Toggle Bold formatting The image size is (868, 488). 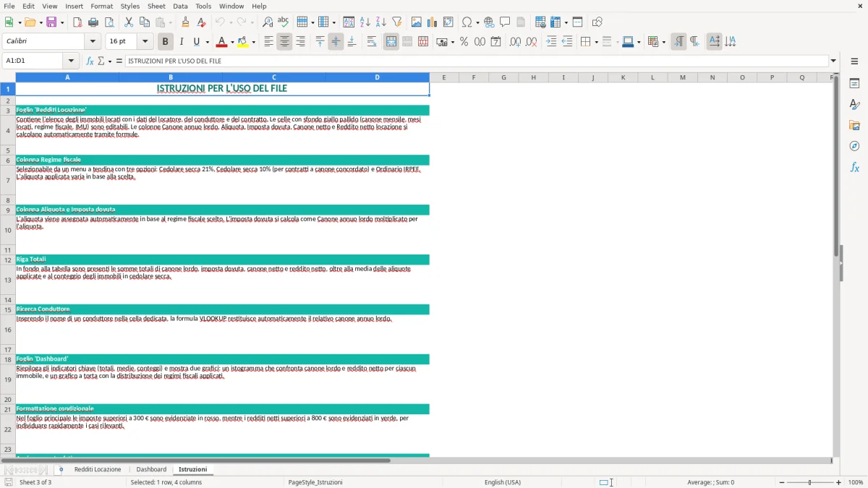point(165,42)
